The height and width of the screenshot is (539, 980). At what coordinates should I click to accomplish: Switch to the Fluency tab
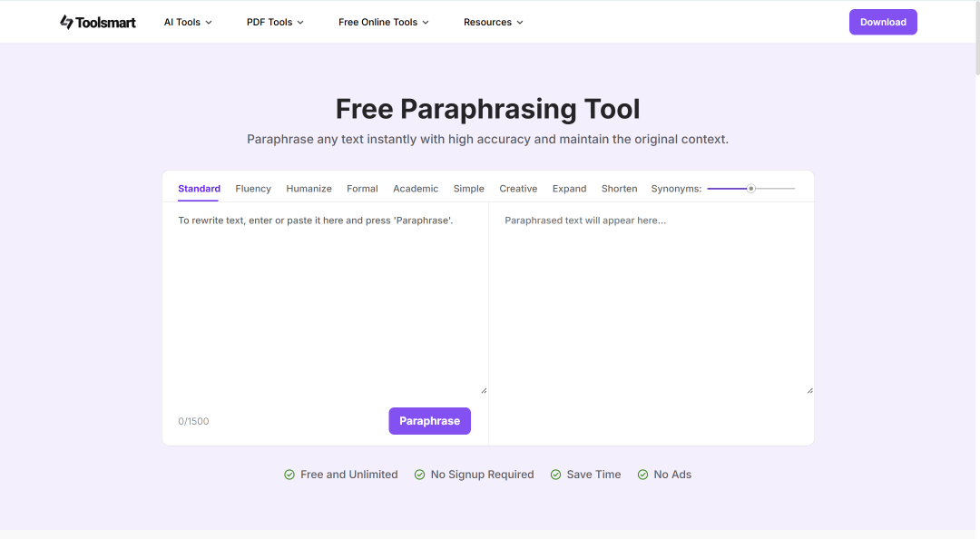pos(253,189)
